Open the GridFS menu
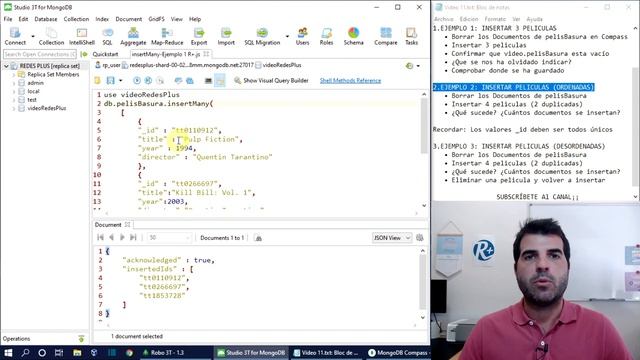Viewport: 640px width, 360px height. coord(156,19)
